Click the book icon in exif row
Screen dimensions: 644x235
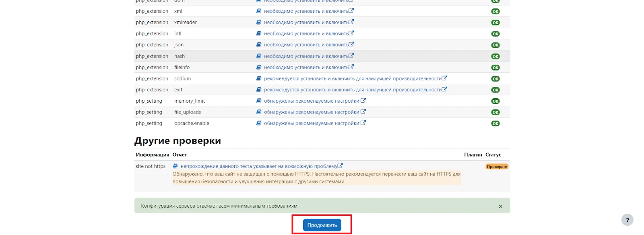[259, 90]
